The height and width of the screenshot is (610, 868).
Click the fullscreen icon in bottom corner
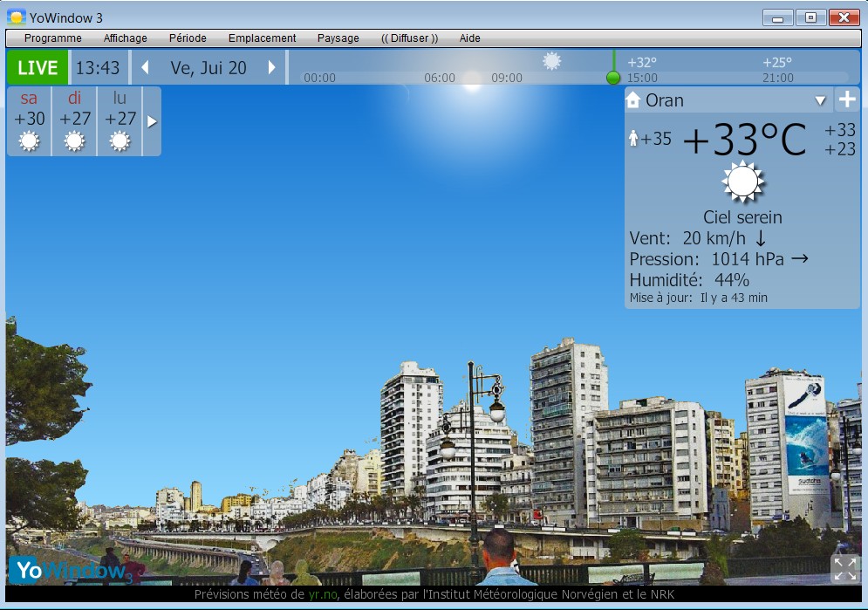click(844, 568)
